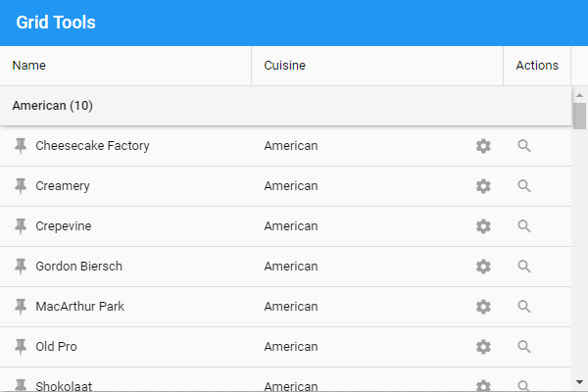The width and height of the screenshot is (588, 392).
Task: Open the gear settings for Gordon Biersch
Action: point(483,267)
